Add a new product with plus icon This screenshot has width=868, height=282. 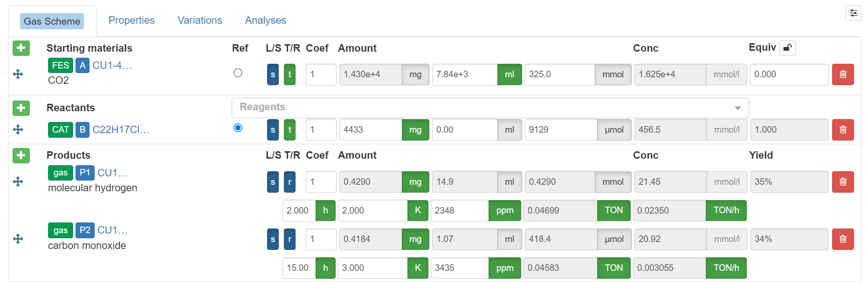(x=21, y=155)
